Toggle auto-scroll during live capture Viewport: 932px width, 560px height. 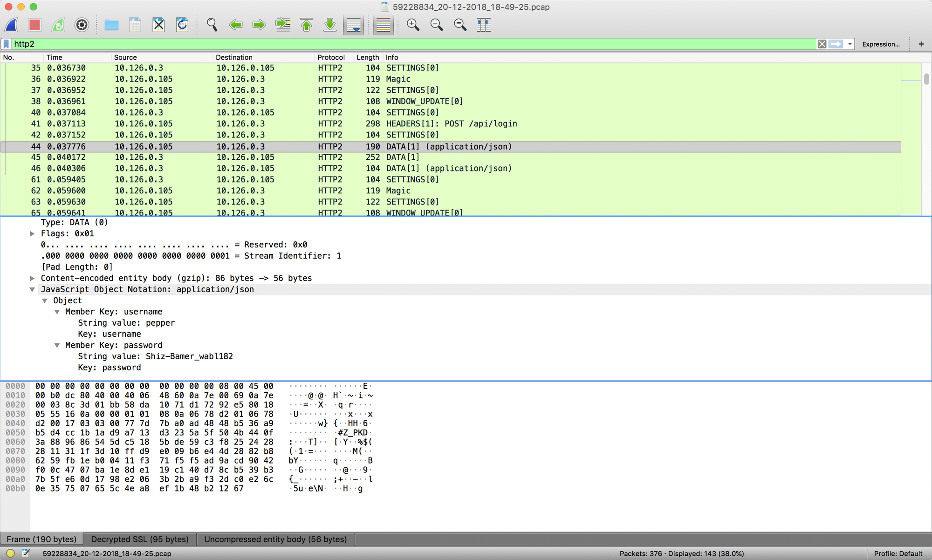click(354, 25)
